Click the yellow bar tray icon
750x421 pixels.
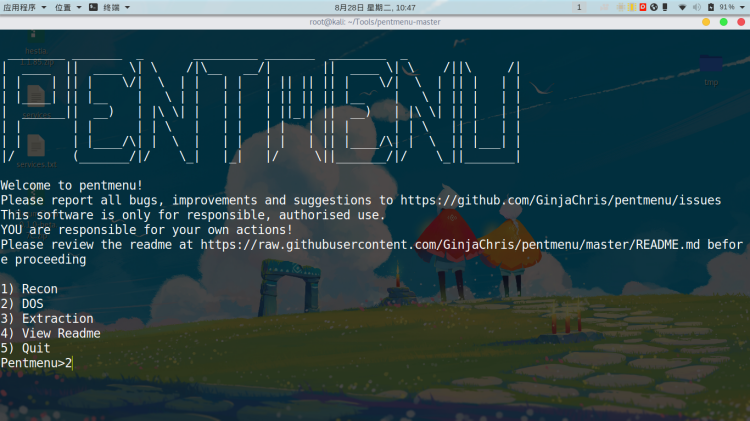631,7
